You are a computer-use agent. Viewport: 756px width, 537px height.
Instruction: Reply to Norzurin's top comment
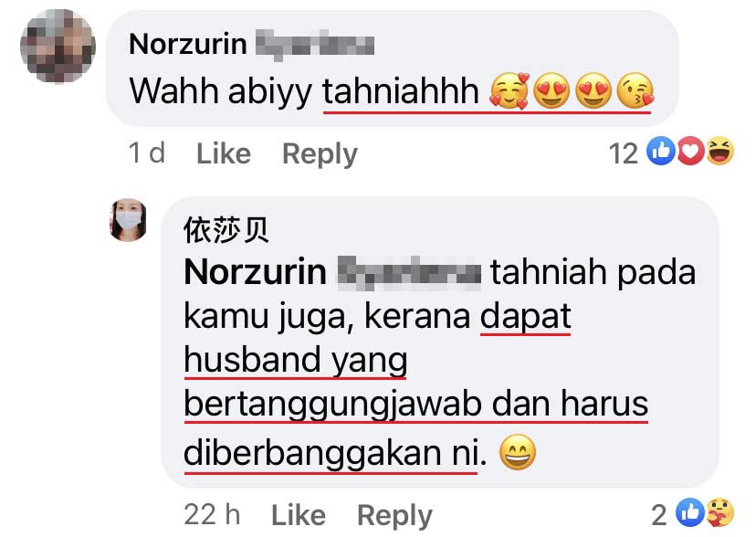pos(320,154)
